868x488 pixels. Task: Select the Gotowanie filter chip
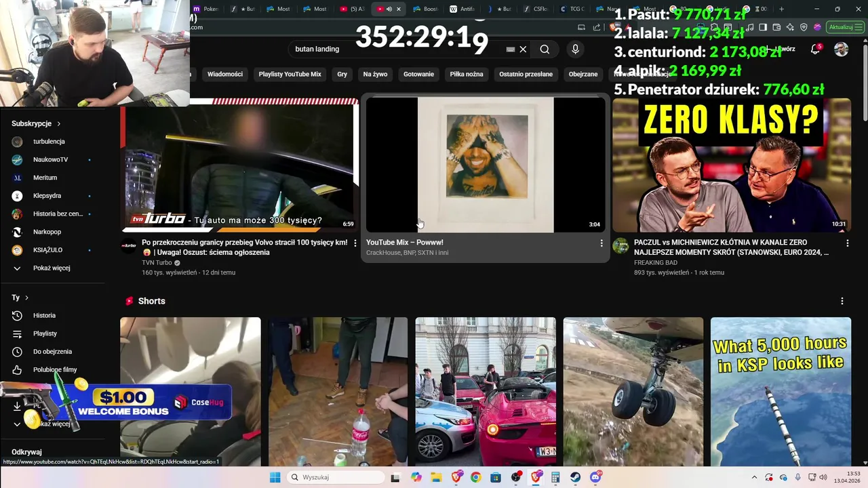[418, 74]
